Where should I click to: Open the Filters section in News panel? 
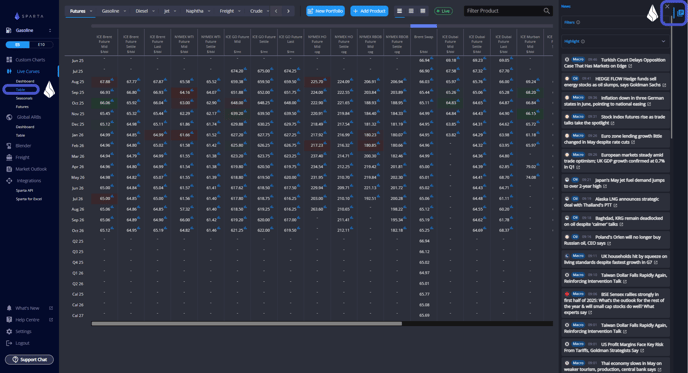615,22
